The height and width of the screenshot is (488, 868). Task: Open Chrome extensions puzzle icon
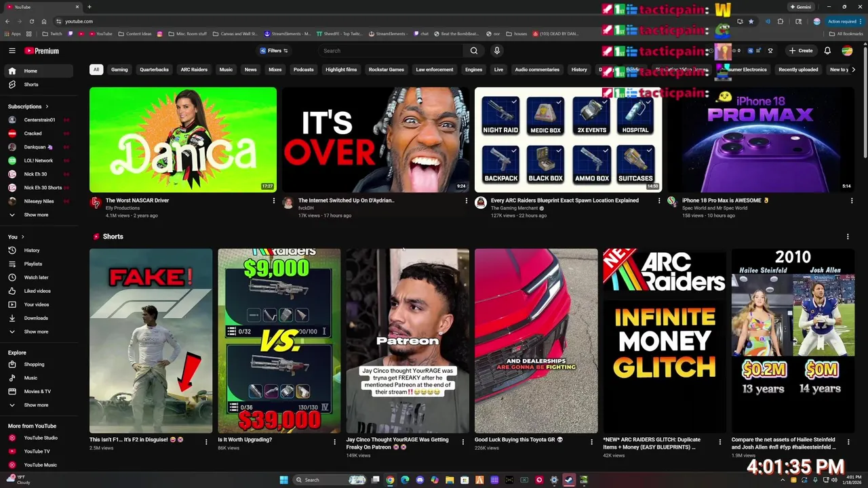781,21
